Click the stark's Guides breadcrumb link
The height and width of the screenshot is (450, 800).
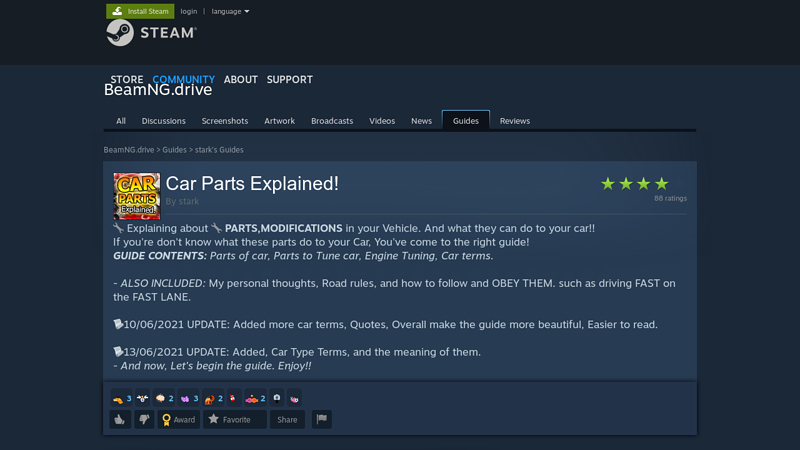tap(219, 149)
